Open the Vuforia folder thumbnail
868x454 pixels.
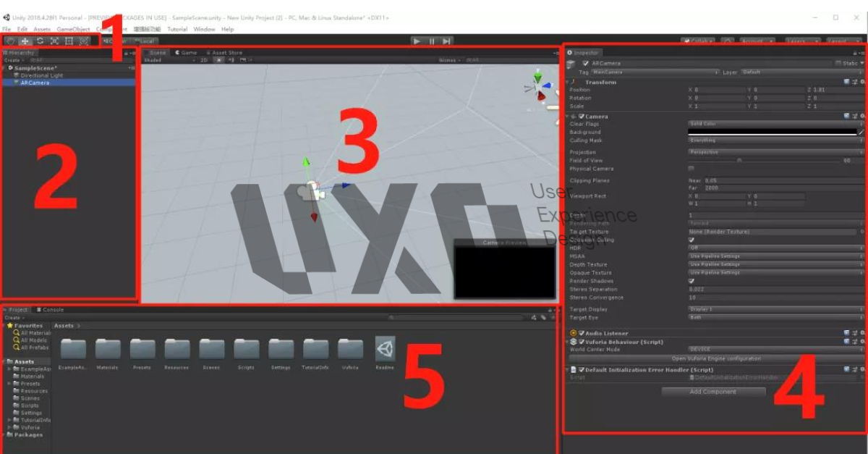pyautogui.click(x=350, y=350)
